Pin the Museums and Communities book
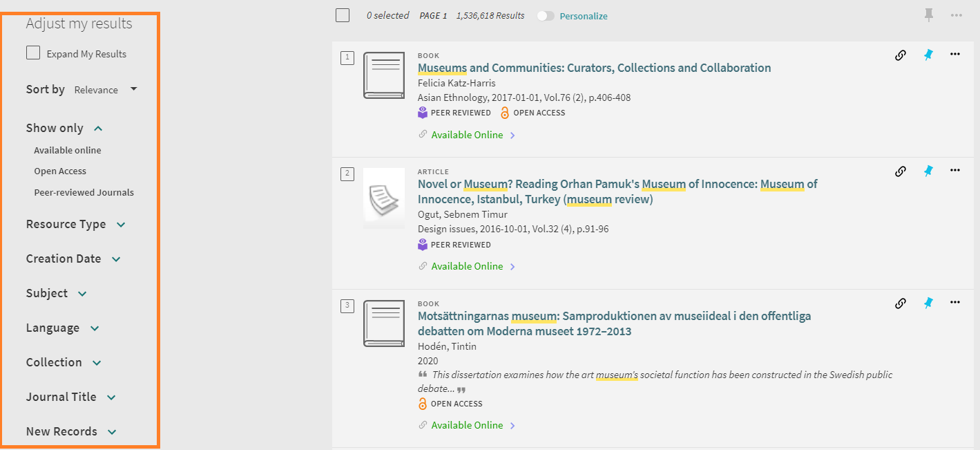This screenshot has width=980, height=450. pyautogui.click(x=928, y=55)
